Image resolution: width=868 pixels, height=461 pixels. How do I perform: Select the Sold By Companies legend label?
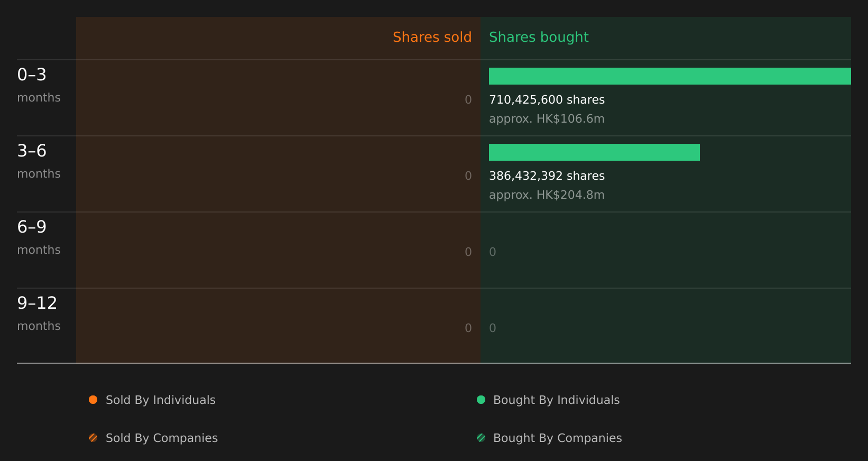pos(162,438)
